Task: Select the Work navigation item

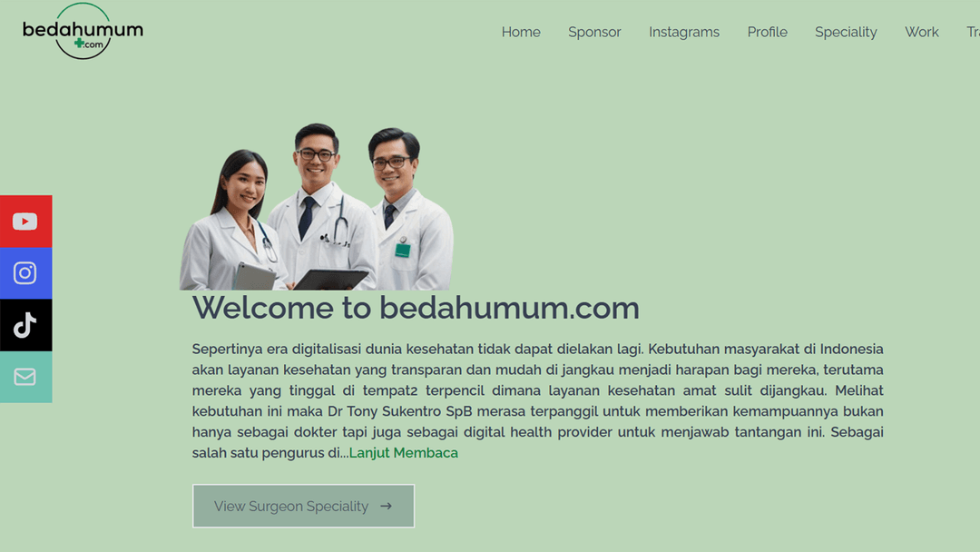Action: coord(921,32)
